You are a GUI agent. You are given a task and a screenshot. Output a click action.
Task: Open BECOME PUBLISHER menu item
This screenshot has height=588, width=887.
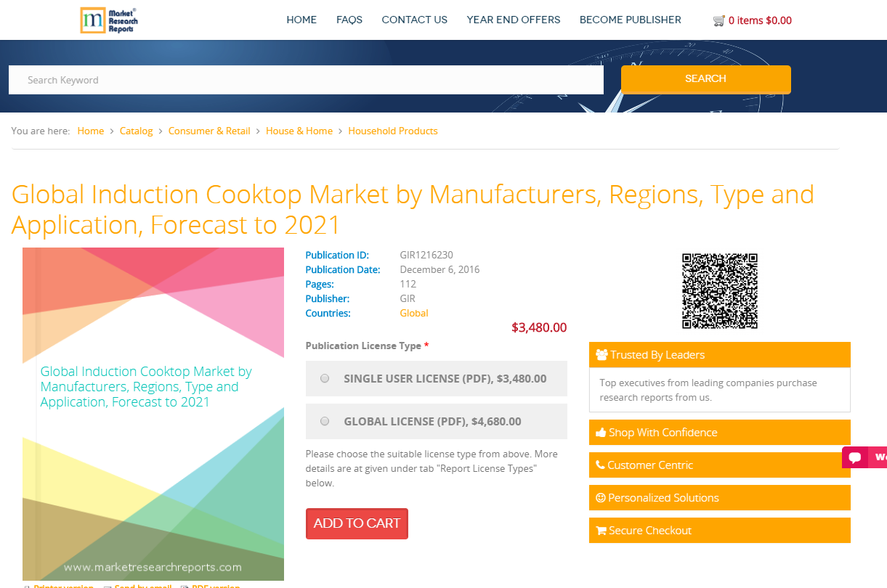[631, 20]
